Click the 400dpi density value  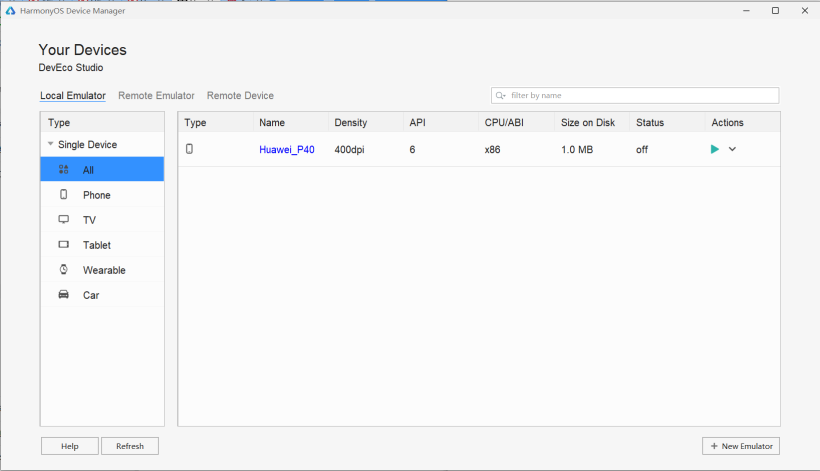[x=349, y=150]
